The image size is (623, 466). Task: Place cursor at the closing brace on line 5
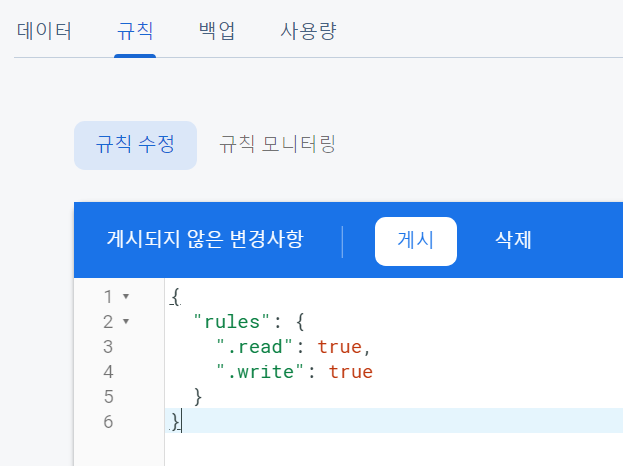coord(198,397)
